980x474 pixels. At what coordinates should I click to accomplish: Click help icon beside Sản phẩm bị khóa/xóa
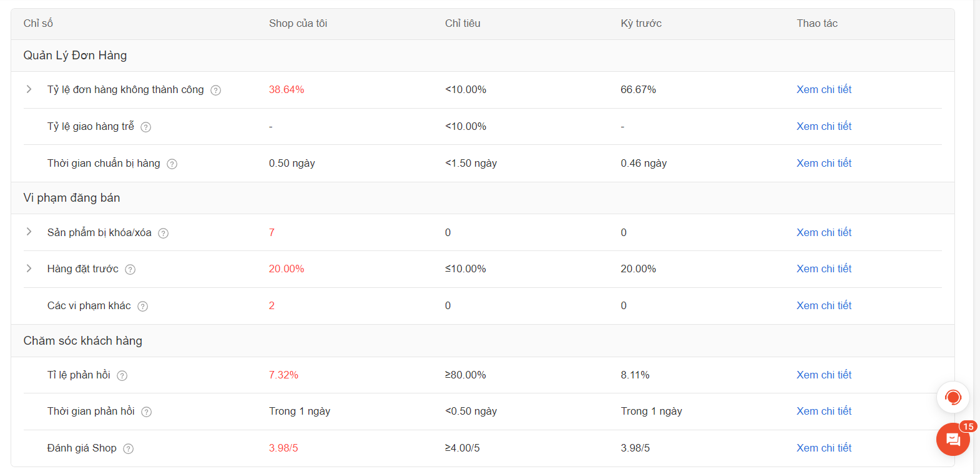click(164, 234)
